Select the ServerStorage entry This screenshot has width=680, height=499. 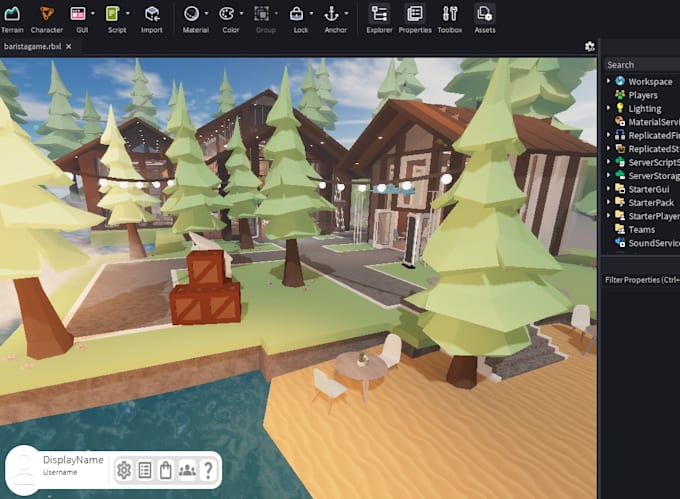pyautogui.click(x=654, y=176)
